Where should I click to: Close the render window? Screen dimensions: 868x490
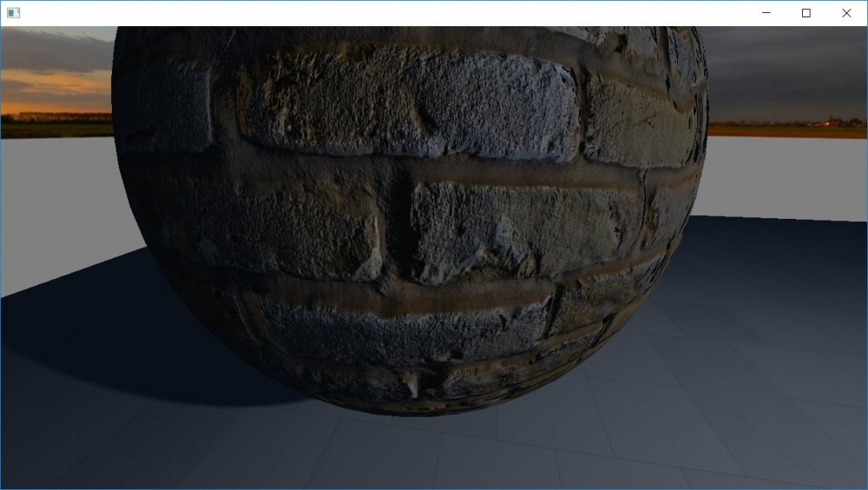point(846,13)
